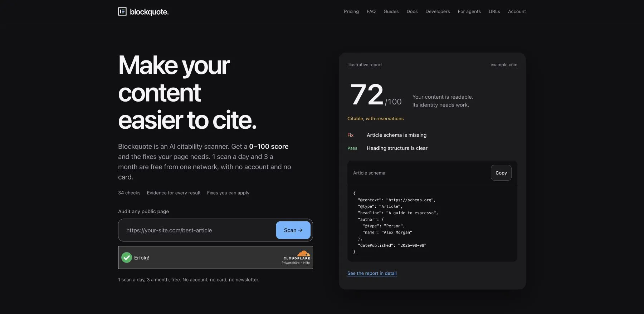Click "Its identity needs work." text
The height and width of the screenshot is (314, 644).
(440, 105)
